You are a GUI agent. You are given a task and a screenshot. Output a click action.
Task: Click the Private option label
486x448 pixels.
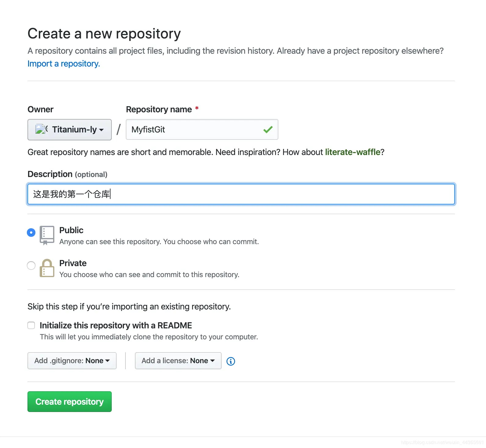[x=73, y=263]
